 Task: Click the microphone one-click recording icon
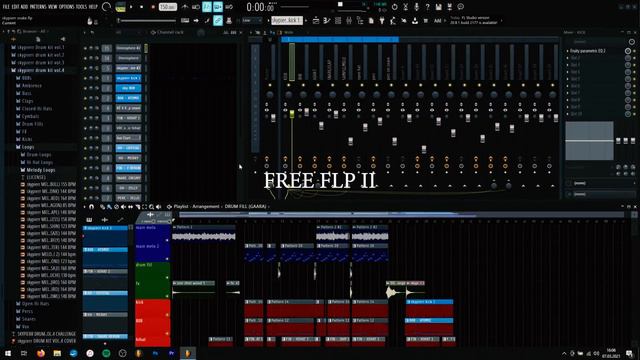[417, 7]
